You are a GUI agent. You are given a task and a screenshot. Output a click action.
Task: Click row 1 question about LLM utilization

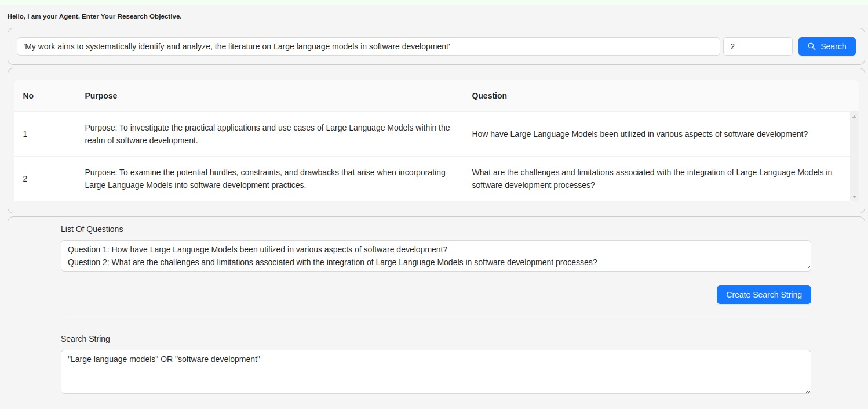(x=640, y=134)
